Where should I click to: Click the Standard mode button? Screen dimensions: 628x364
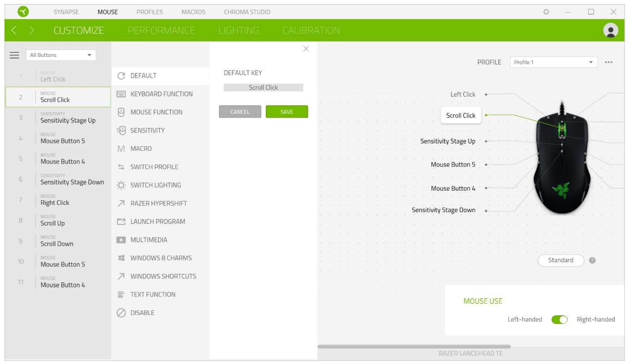tap(561, 260)
